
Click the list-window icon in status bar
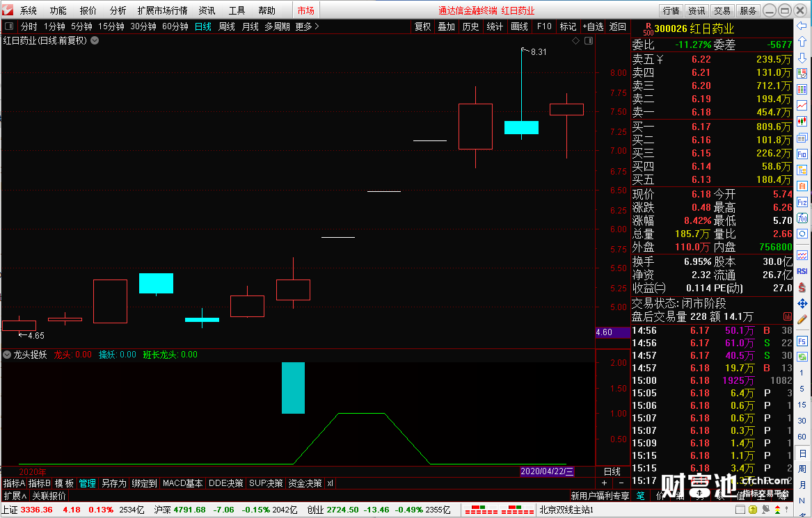point(740,510)
